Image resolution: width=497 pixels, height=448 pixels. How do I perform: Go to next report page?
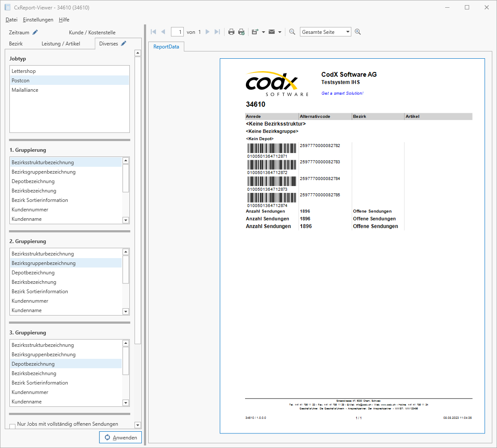coord(207,32)
